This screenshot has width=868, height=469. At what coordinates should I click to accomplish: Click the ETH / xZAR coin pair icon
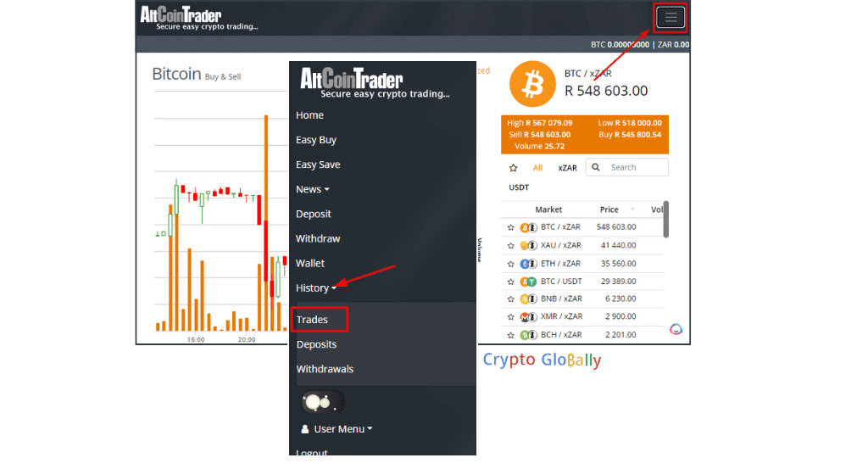528,264
